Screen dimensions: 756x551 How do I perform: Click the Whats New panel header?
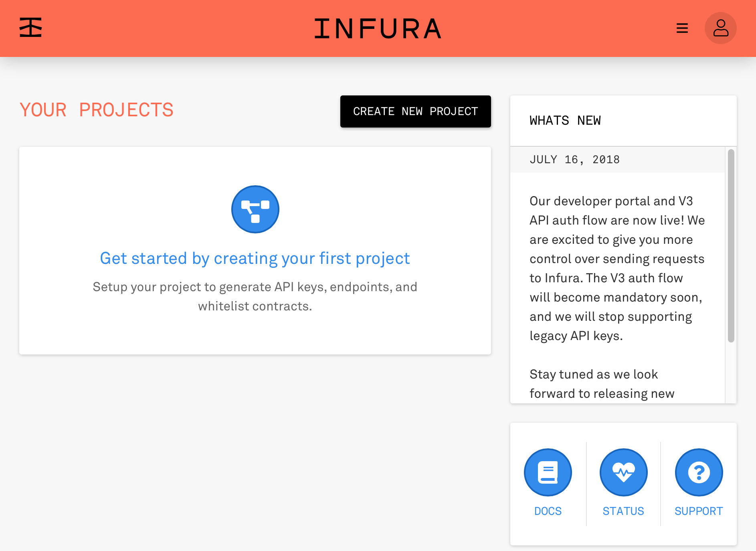coord(565,121)
